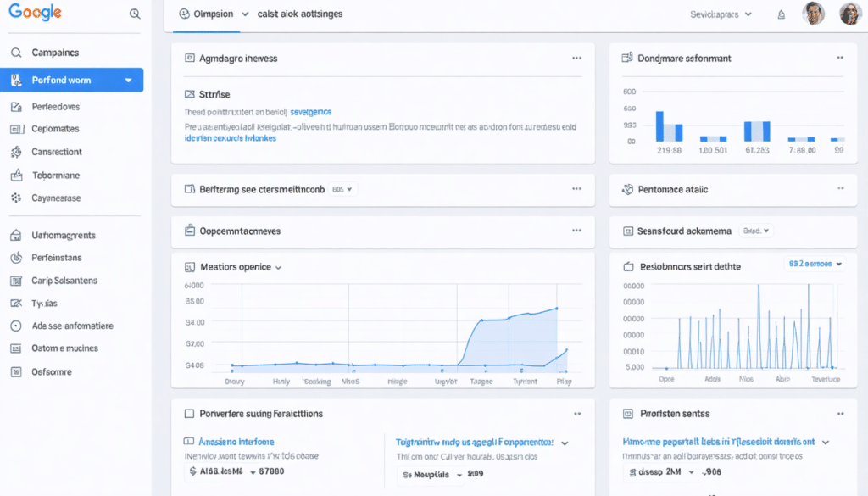
Task: Click the Perfeinstans sidebar label
Action: tap(57, 258)
